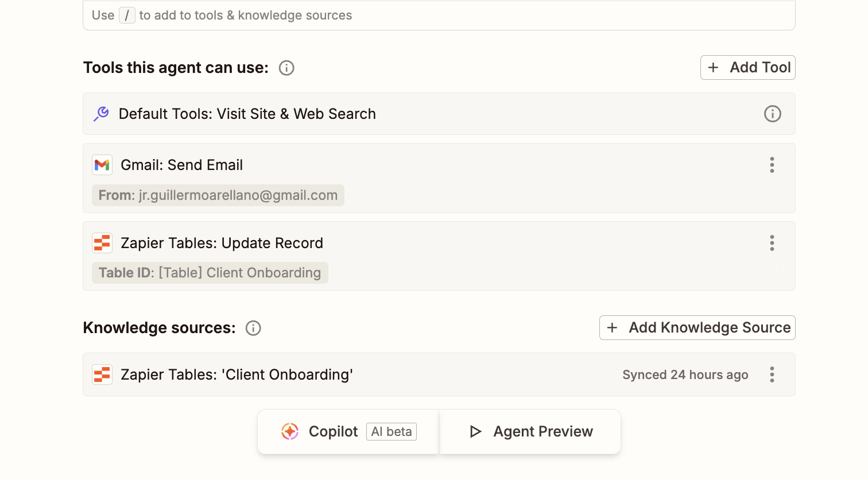Image resolution: width=868 pixels, height=479 pixels.
Task: Click the instructions field with slash hint
Action: coord(439,16)
